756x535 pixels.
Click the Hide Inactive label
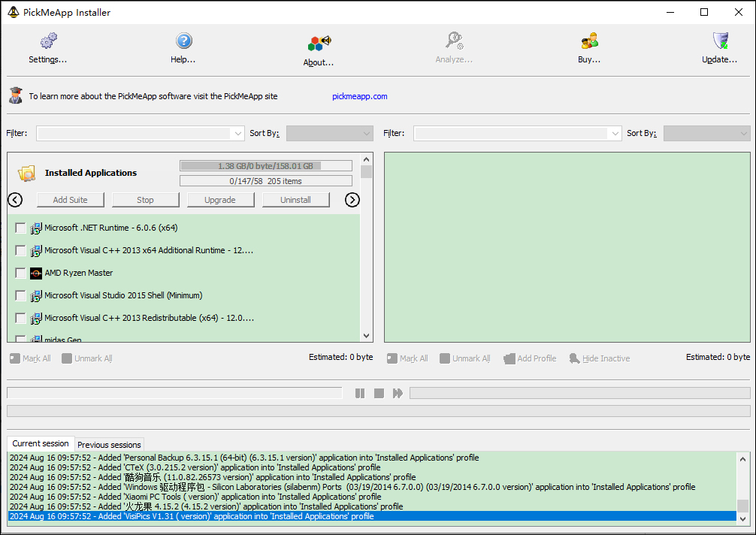[x=606, y=358]
